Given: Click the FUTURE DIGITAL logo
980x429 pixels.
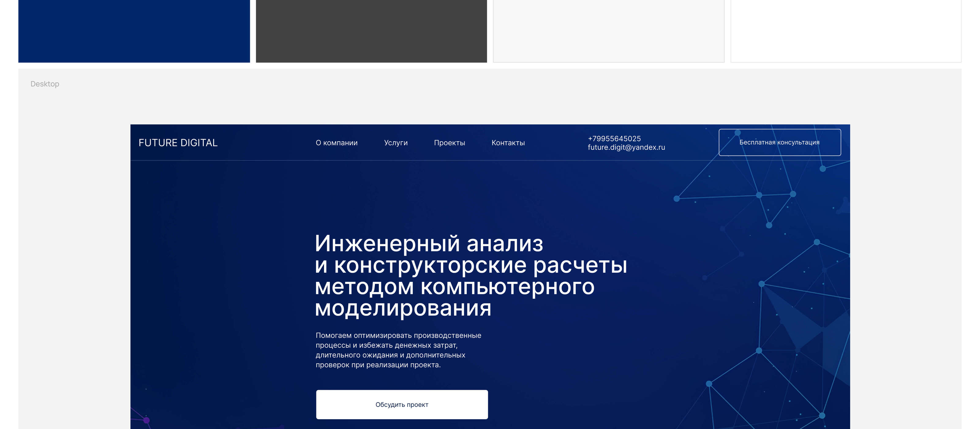Looking at the screenshot, I should 178,143.
